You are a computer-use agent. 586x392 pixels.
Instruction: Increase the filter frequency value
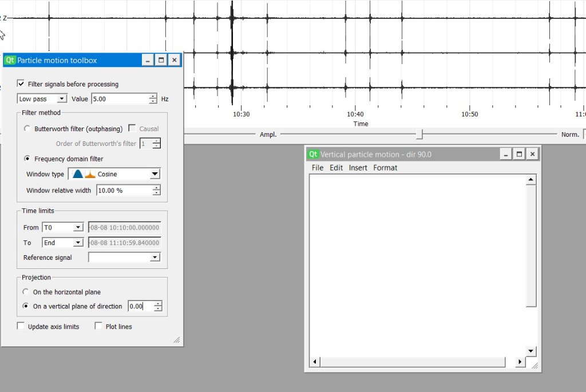153,96
